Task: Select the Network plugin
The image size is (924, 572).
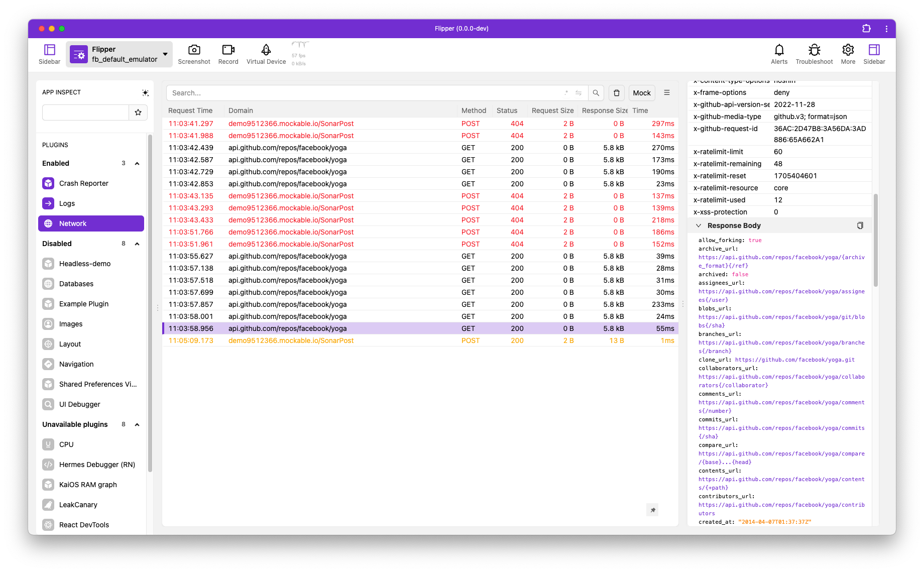Action: click(91, 223)
